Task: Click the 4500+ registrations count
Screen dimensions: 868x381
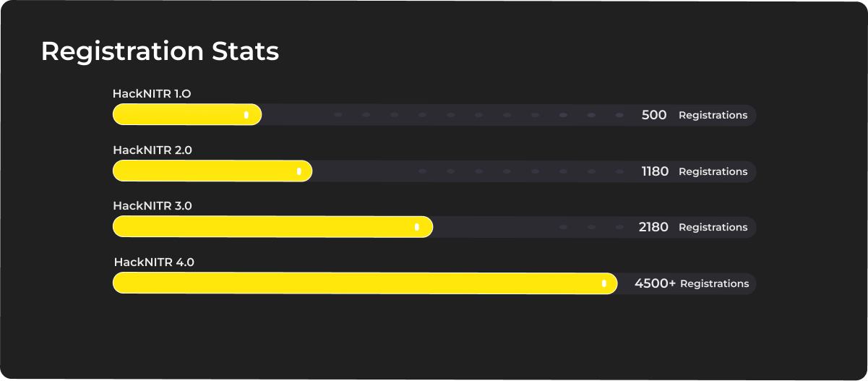Action: 655,283
